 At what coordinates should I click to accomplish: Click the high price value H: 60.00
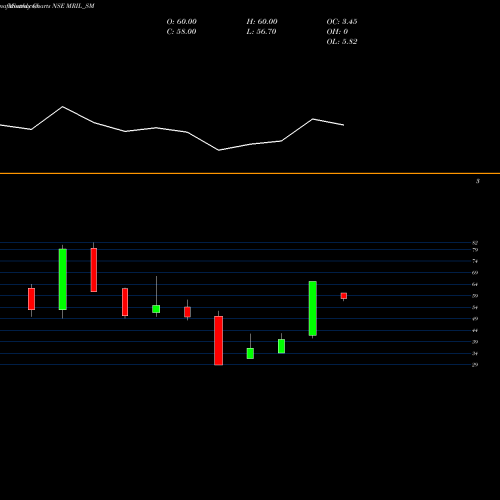click(262, 22)
